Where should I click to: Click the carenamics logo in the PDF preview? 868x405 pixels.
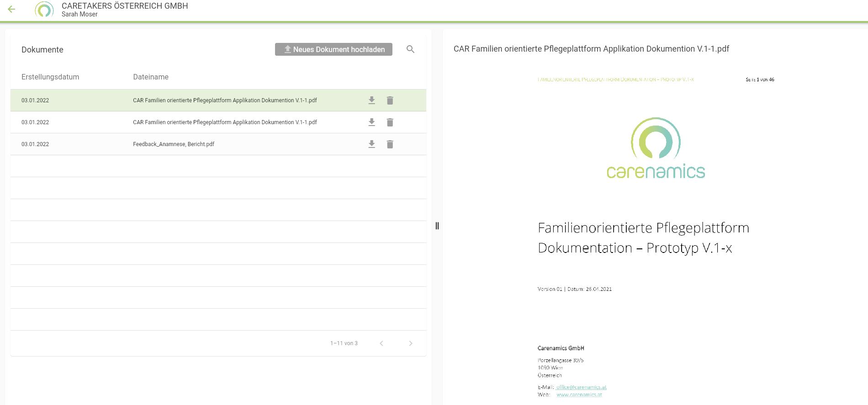656,148
